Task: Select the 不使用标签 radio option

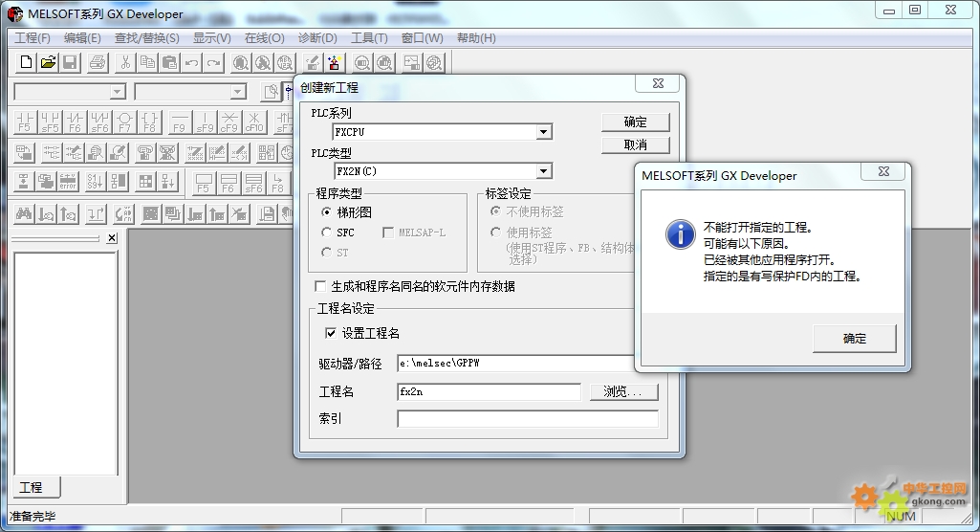Action: [x=495, y=211]
